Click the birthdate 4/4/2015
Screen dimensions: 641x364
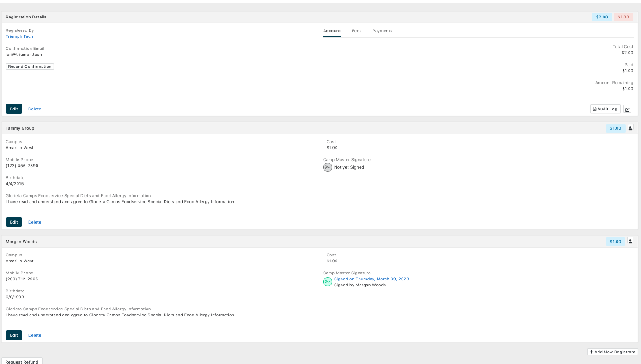tap(15, 184)
